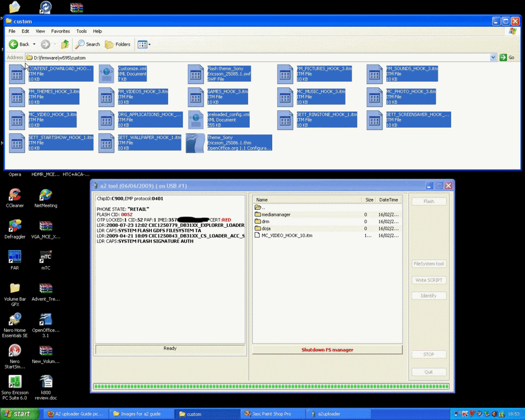Toggle the Folders pane button
525x420 pixels.
pyautogui.click(x=117, y=45)
